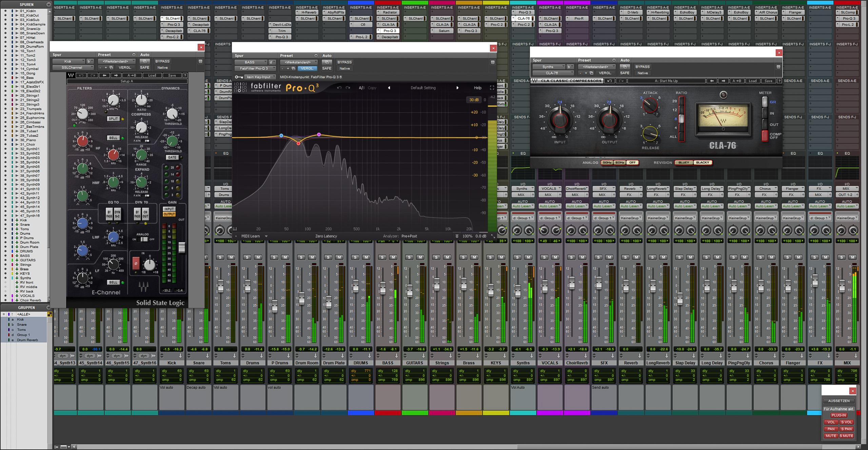Click Load button in CLA-76 toolbar
Image resolution: width=868 pixels, height=450 pixels.
(x=753, y=81)
